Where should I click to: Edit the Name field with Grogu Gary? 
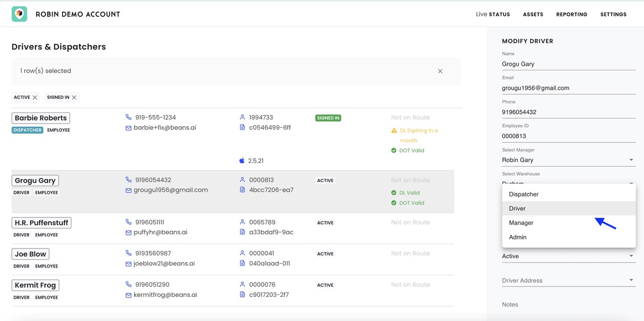click(569, 64)
